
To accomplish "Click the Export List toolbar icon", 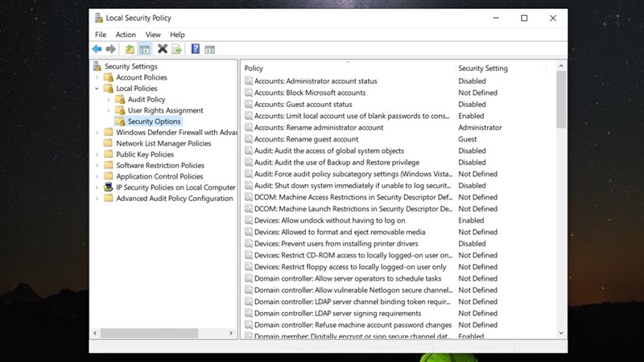I will click(176, 49).
